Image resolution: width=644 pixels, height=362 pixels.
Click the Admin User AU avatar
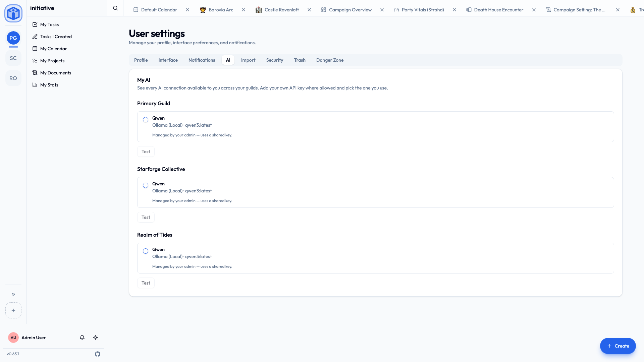[x=13, y=338]
